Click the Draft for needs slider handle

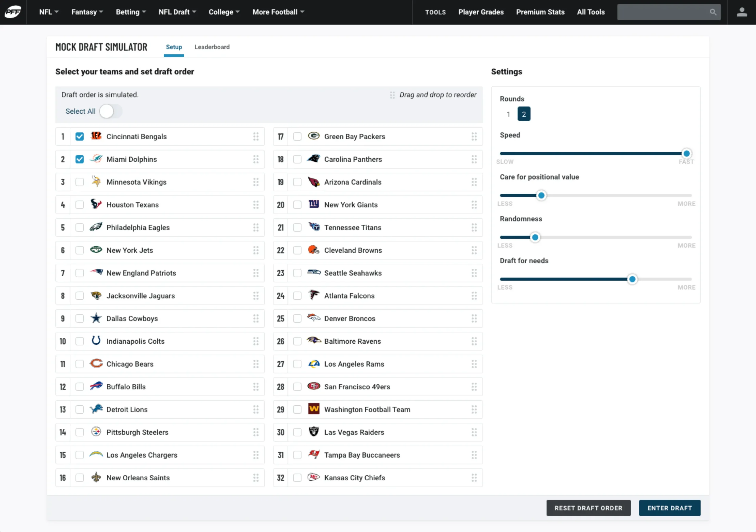pos(632,279)
